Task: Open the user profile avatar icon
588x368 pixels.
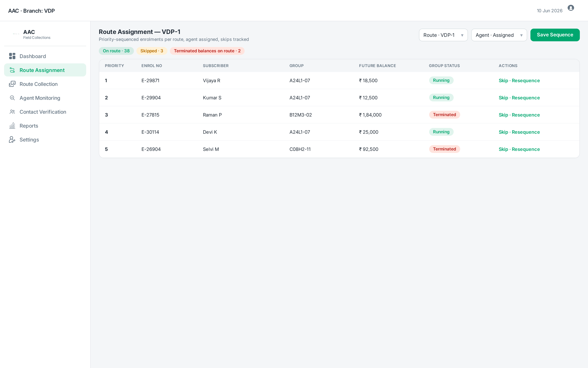Action: [x=570, y=8]
